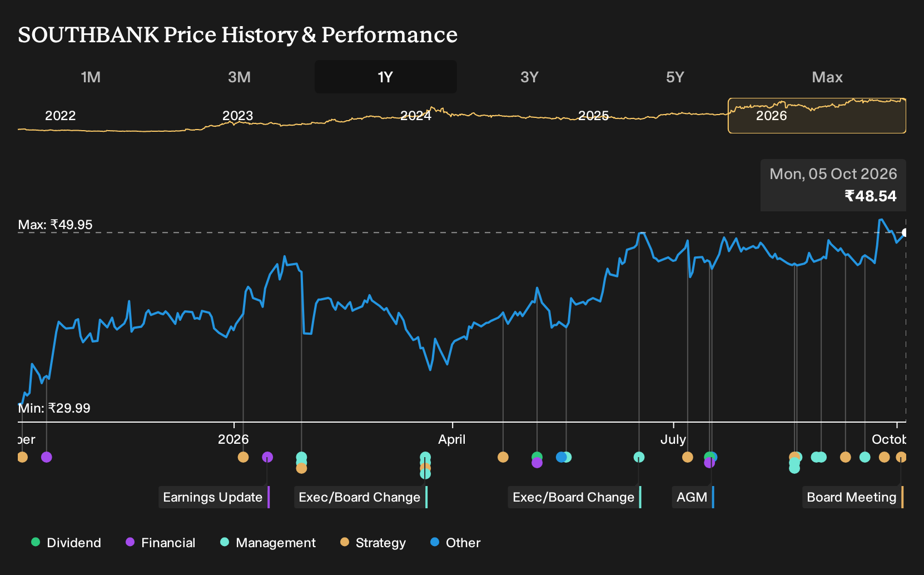Open the AGM event label

[x=693, y=497]
